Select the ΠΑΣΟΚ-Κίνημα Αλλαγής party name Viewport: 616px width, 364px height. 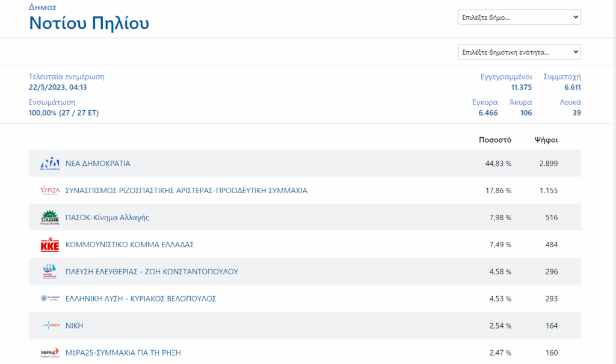(107, 218)
